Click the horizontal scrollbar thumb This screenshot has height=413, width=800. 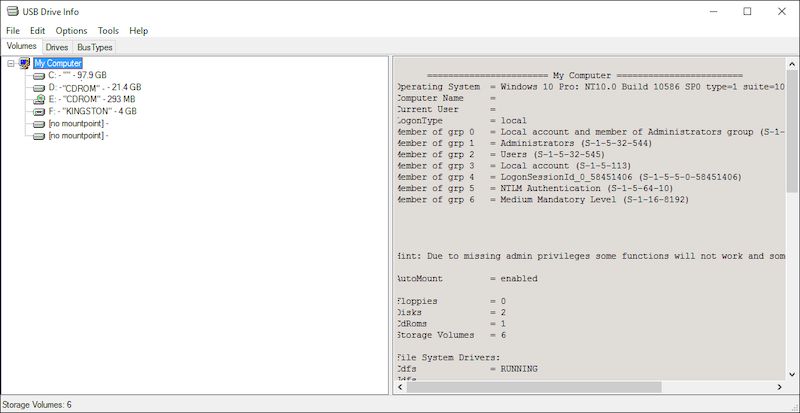[x=534, y=387]
